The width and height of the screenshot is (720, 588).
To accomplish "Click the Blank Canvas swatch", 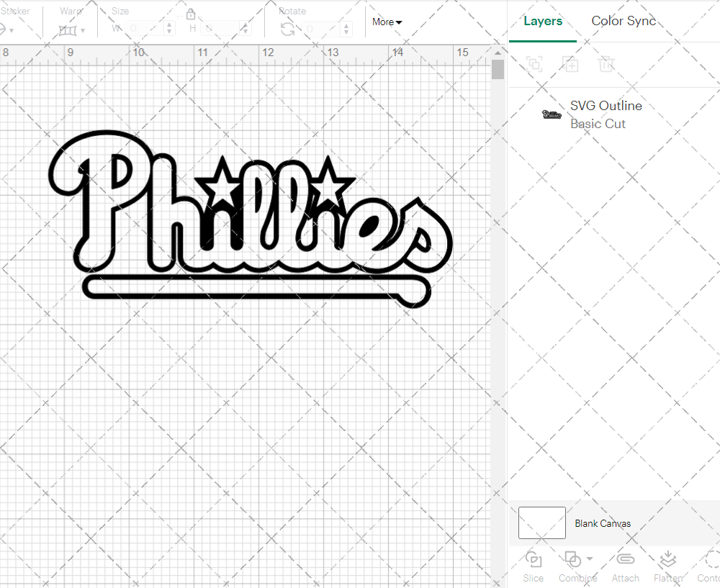I will pos(541,523).
